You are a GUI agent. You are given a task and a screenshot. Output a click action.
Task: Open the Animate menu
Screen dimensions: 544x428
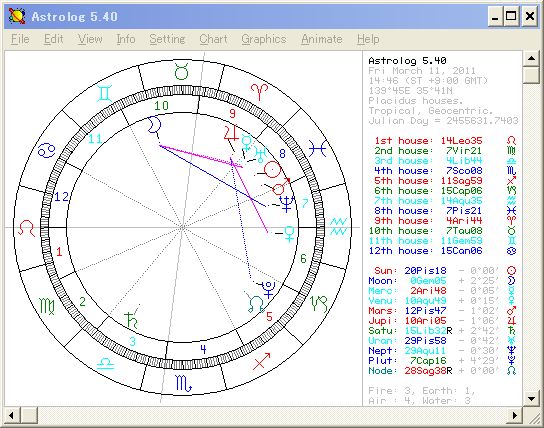[x=321, y=39]
